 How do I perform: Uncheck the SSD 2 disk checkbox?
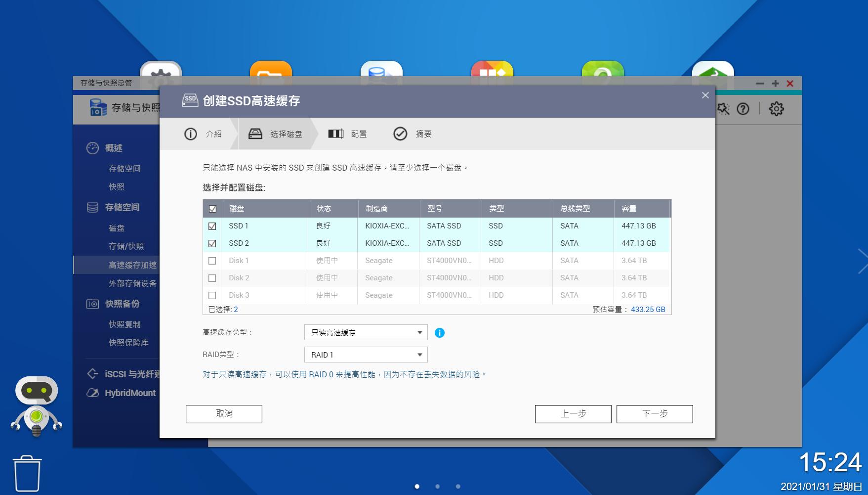tap(212, 243)
